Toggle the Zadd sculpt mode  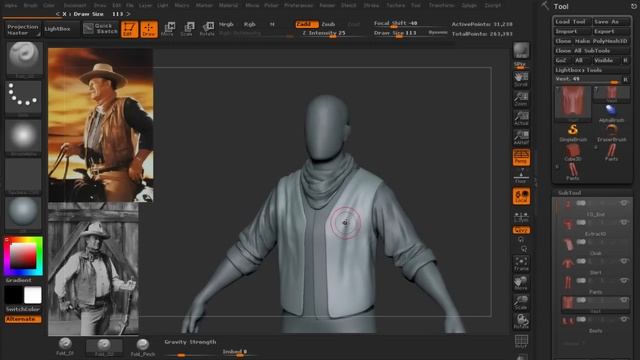point(306,24)
